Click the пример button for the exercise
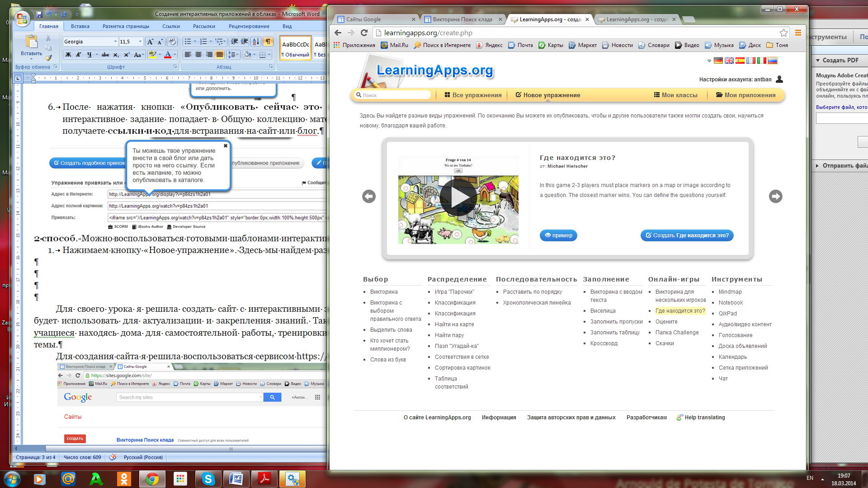The width and height of the screenshot is (868, 488). point(558,235)
